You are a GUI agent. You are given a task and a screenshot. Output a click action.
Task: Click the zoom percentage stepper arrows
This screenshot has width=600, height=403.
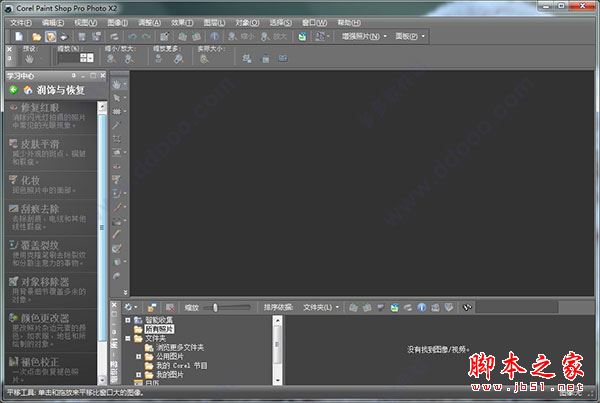pos(83,58)
